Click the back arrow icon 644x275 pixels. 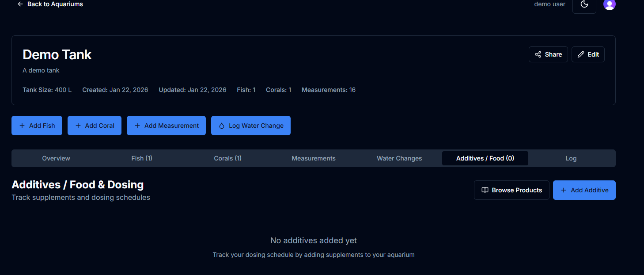(20, 4)
